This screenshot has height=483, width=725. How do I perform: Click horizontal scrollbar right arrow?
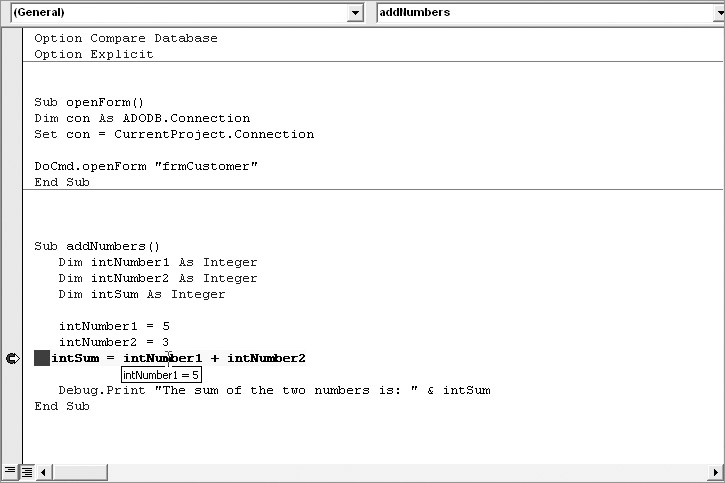coord(714,471)
